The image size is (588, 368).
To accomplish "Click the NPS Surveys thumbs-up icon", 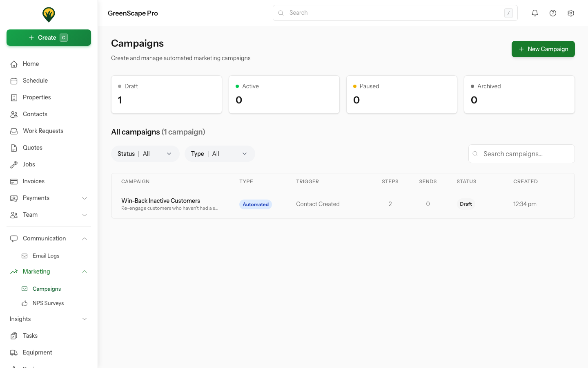I will click(x=25, y=303).
